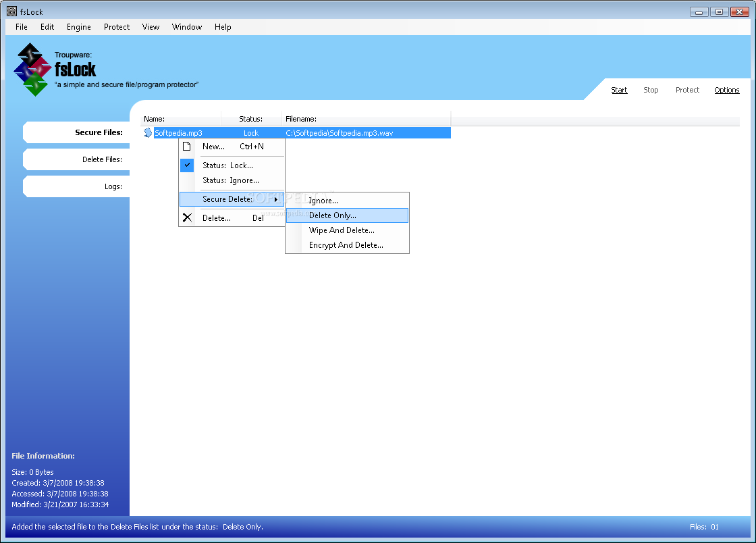Open the Window menu
The height and width of the screenshot is (543, 756).
(187, 27)
